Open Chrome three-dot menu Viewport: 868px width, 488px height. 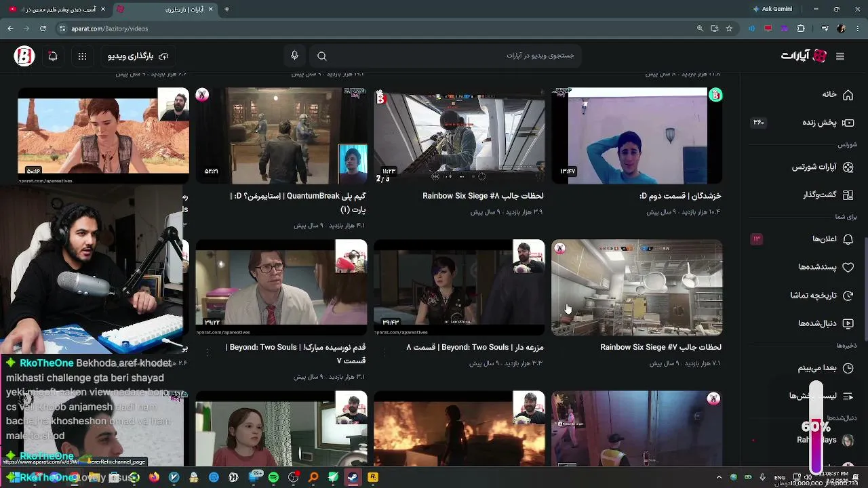click(x=857, y=28)
